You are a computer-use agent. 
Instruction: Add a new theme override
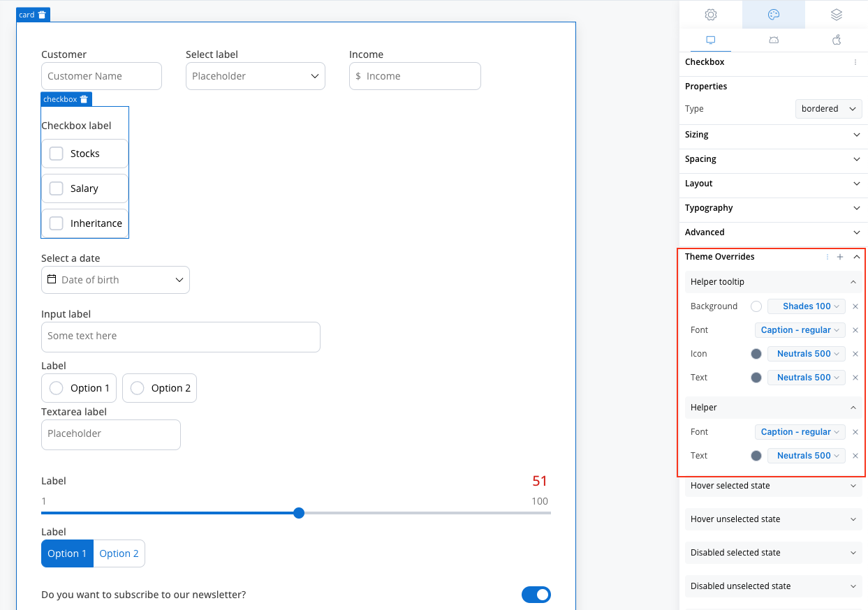[x=840, y=257]
